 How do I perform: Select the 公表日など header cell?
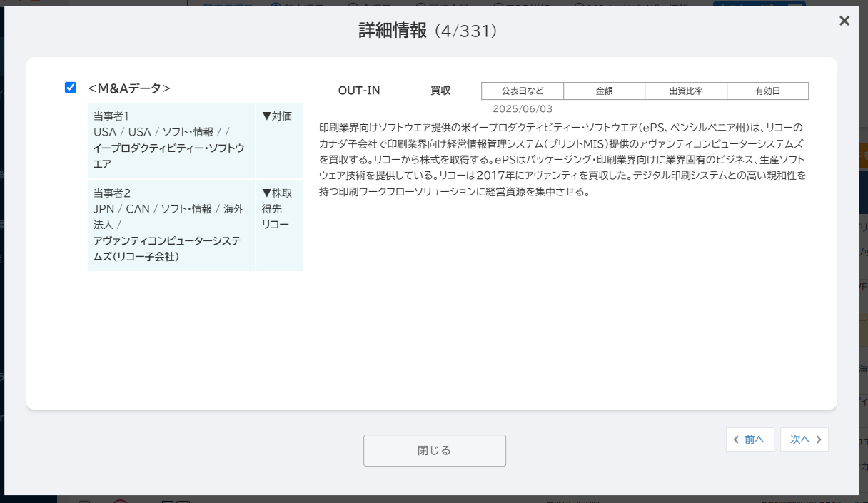pos(523,91)
